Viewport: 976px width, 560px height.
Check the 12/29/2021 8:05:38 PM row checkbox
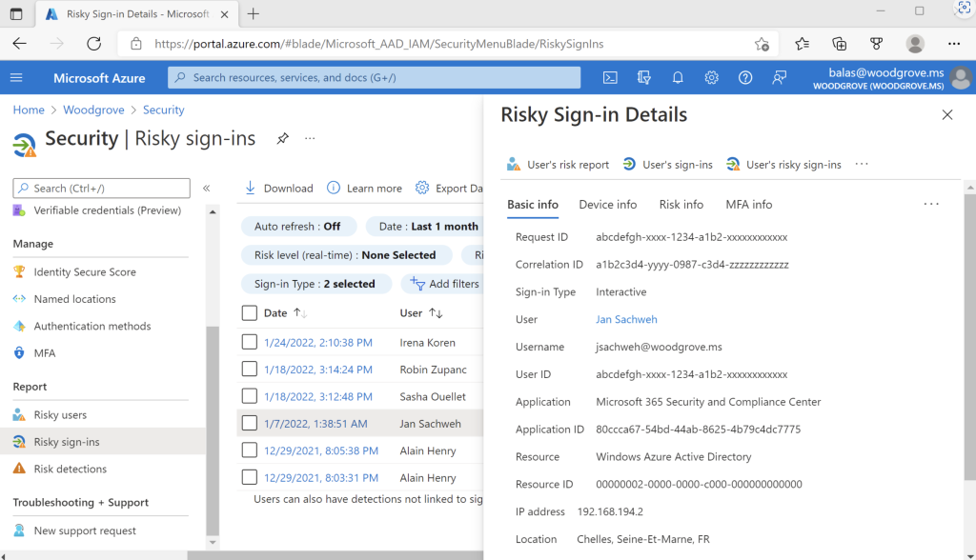[250, 450]
